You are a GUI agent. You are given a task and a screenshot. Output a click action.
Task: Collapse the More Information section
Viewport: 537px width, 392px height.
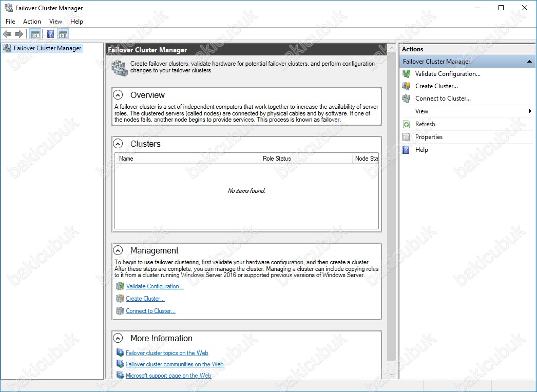pyautogui.click(x=118, y=338)
